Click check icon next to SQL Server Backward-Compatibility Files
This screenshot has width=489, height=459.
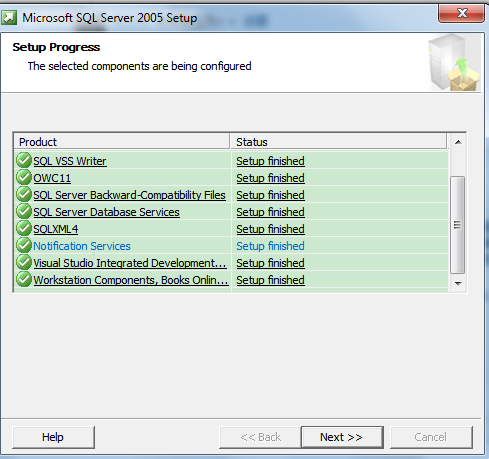point(24,194)
